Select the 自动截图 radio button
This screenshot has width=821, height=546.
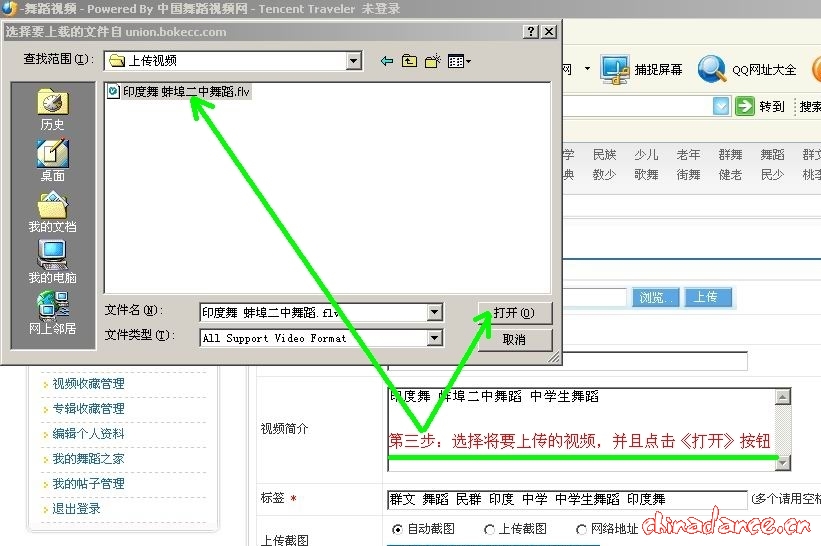point(397,529)
